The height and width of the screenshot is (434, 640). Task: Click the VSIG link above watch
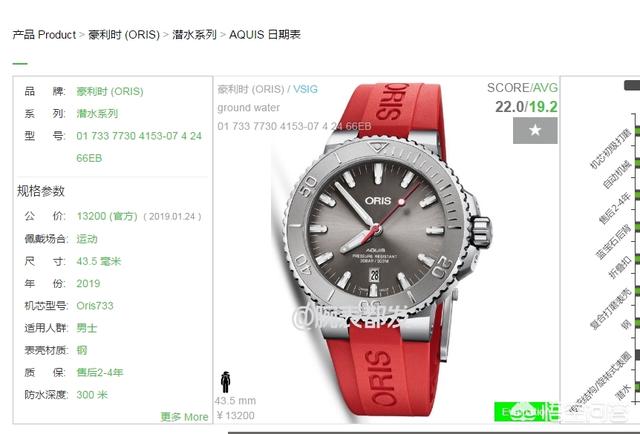coord(305,89)
